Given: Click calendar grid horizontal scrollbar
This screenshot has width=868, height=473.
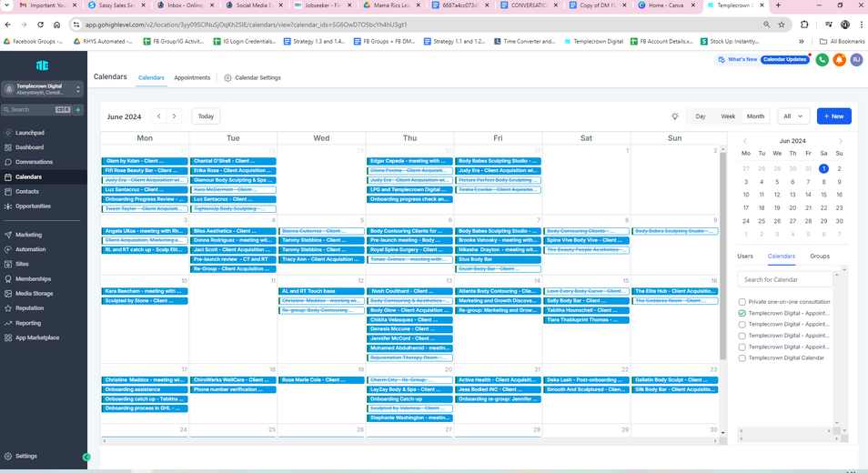Looking at the screenshot, I should tap(409, 441).
